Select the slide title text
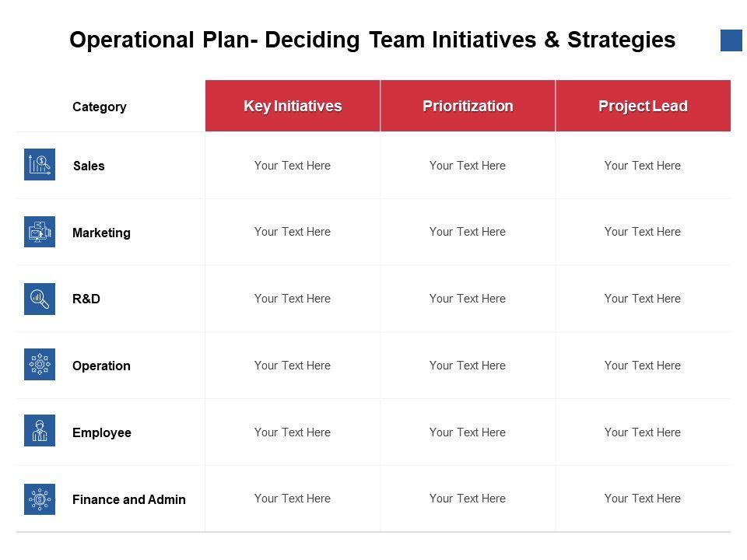 click(x=372, y=40)
